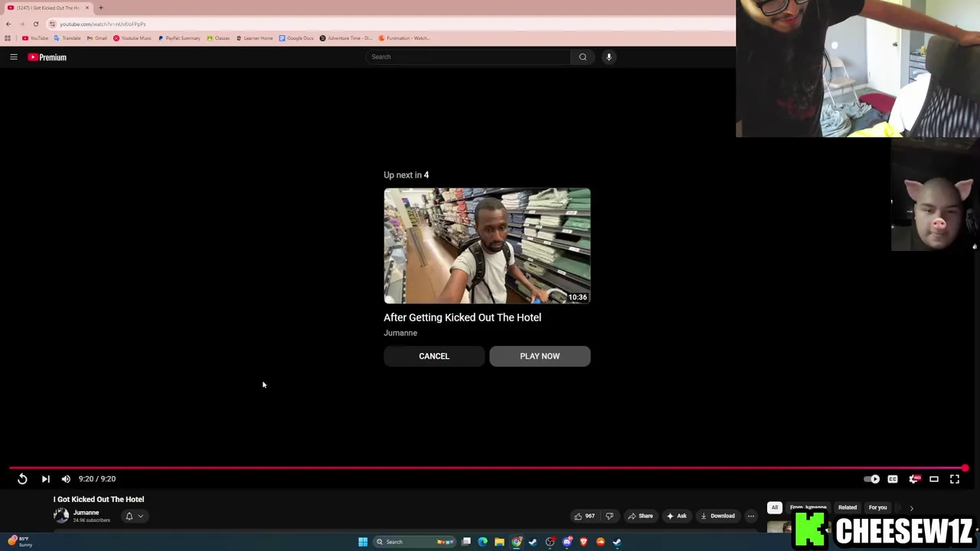980x551 pixels.
Task: Open the Ask AI button
Action: click(x=676, y=516)
